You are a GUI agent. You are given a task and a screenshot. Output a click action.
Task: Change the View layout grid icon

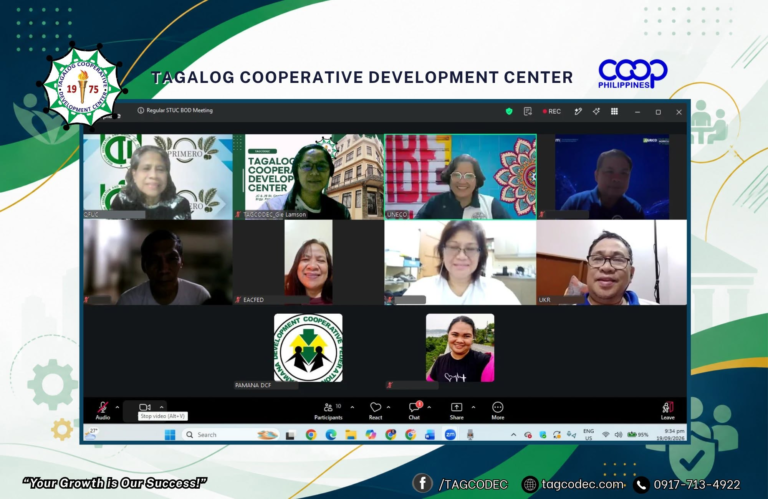point(614,112)
